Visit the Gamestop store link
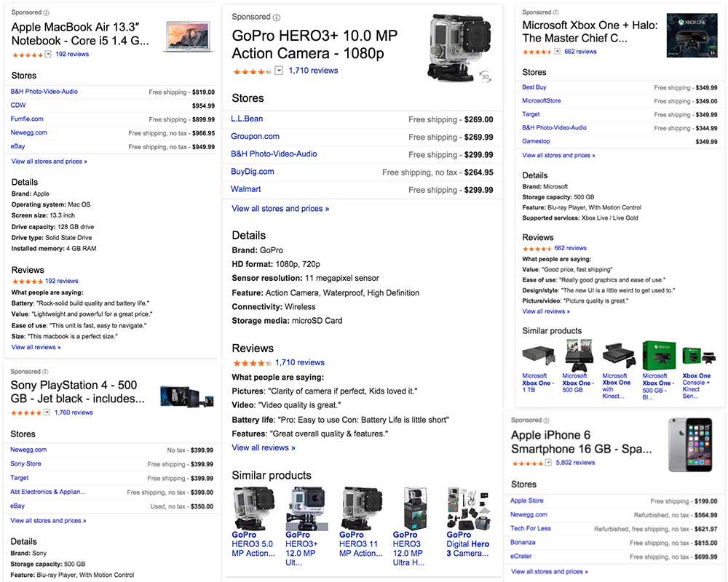 point(536,141)
